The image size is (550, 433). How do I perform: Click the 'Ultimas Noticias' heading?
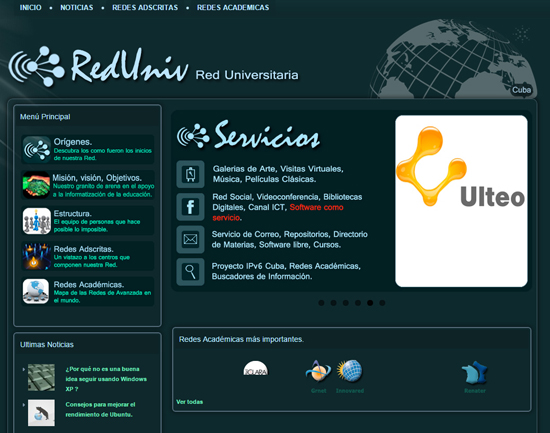47,345
